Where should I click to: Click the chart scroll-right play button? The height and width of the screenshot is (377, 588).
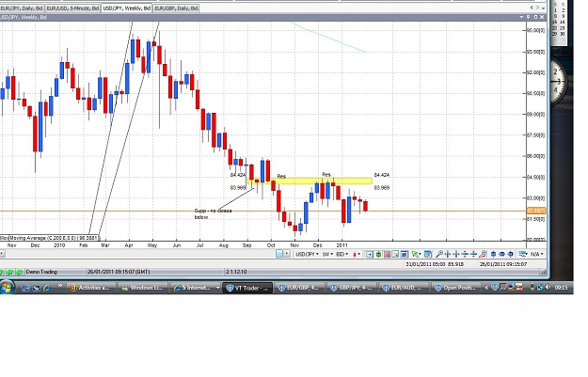pos(287,254)
